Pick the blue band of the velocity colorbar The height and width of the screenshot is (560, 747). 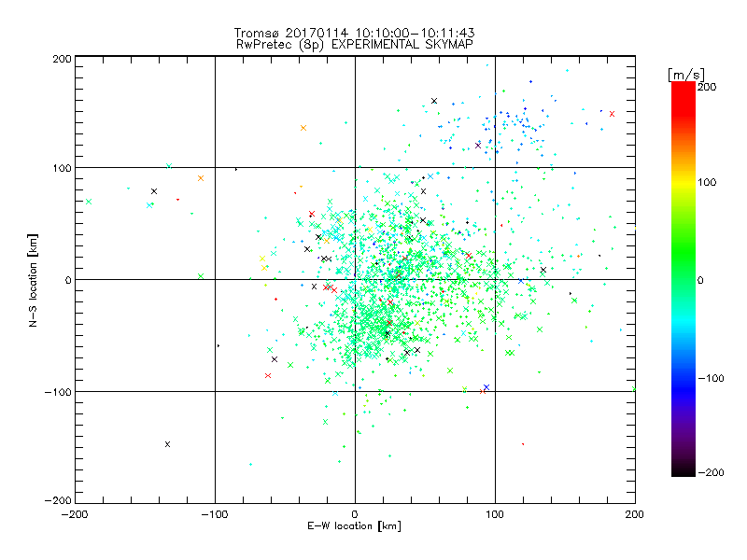coord(684,388)
